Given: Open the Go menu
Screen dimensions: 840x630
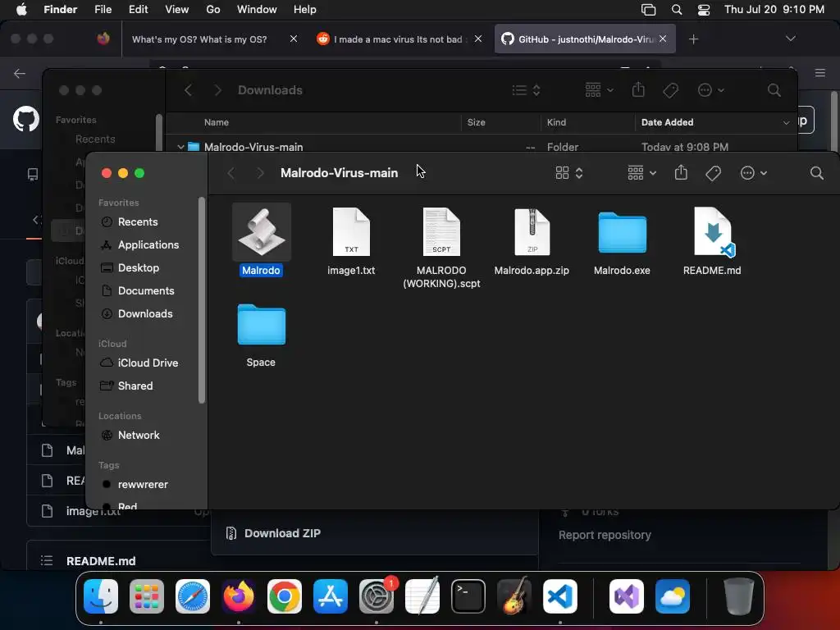Looking at the screenshot, I should pyautogui.click(x=213, y=10).
